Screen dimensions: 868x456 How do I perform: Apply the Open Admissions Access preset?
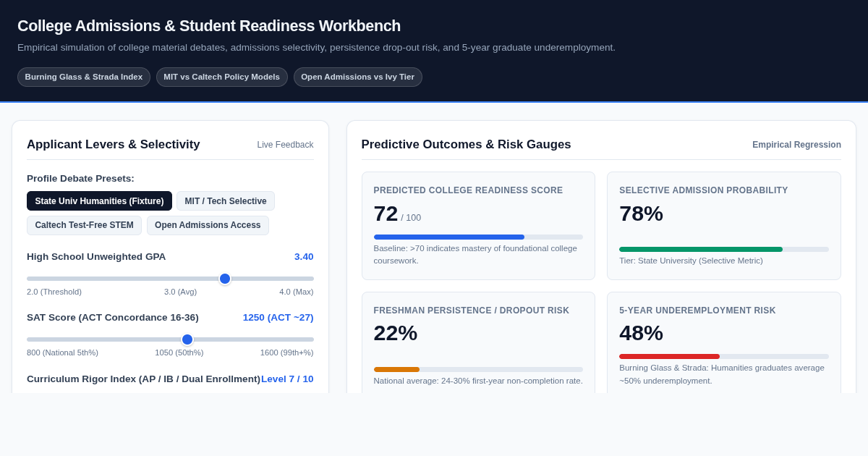tap(208, 225)
